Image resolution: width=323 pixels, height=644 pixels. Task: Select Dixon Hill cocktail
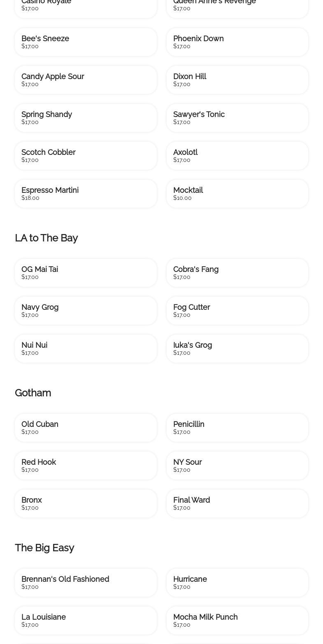[237, 80]
